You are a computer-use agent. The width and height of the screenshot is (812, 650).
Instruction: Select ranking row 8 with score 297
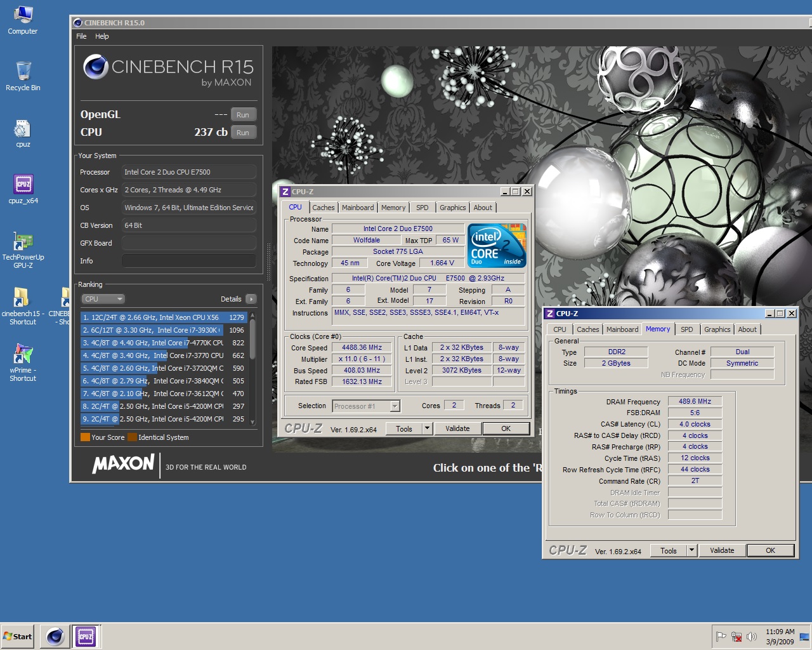[x=164, y=406]
